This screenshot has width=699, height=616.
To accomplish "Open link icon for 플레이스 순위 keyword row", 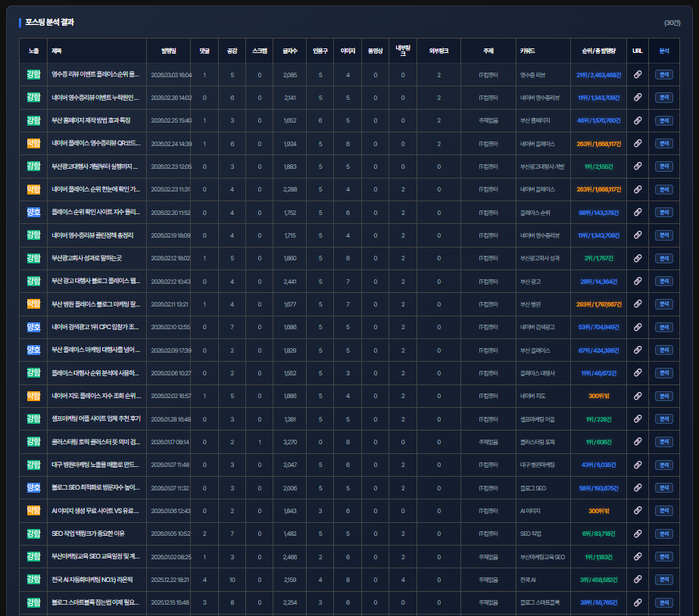I will (638, 213).
